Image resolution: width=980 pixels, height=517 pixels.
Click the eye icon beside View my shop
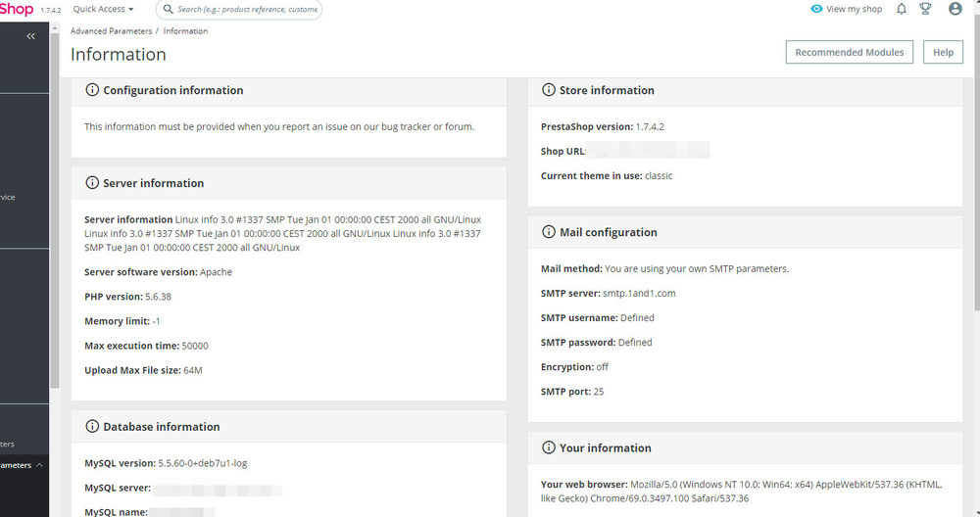[x=816, y=9]
